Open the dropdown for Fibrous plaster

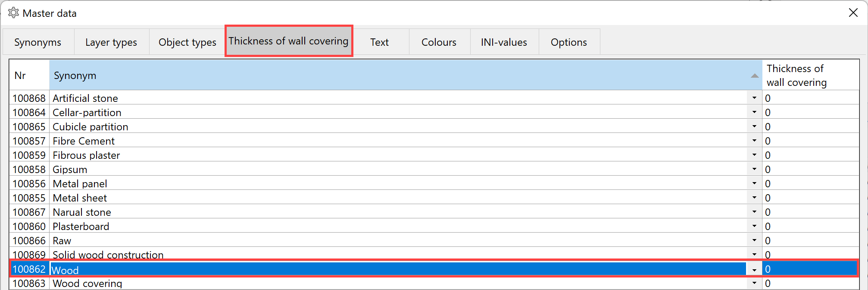coord(754,155)
